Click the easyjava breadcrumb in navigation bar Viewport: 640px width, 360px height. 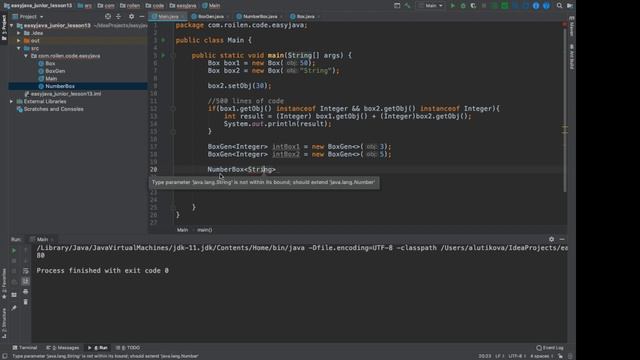[183, 6]
